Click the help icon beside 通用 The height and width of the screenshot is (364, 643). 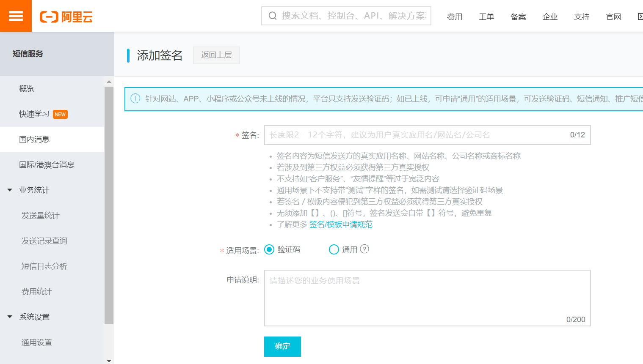click(x=364, y=249)
